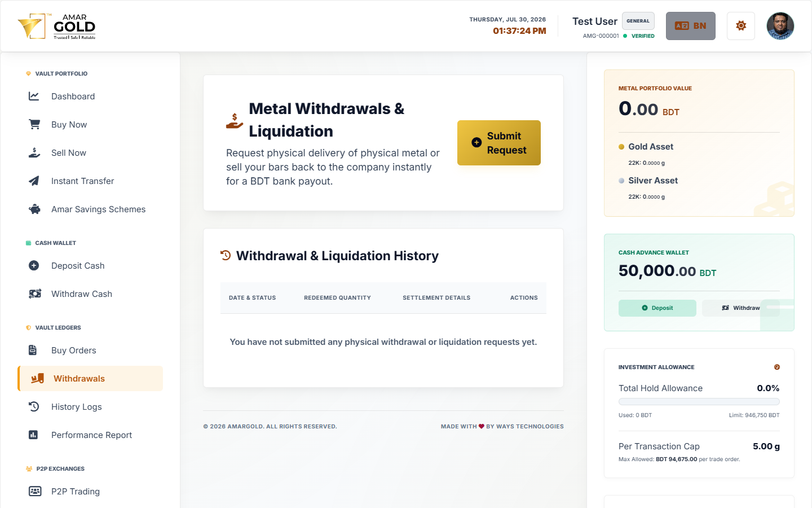Click the Withdraw button in cash wallet card
Viewport: 812px width, 508px height.
741,308
